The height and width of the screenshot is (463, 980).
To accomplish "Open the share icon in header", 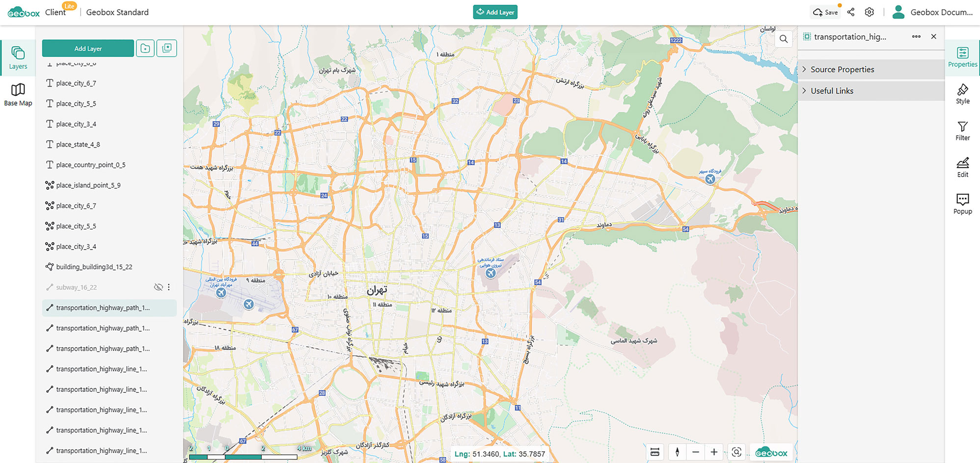I will (851, 12).
